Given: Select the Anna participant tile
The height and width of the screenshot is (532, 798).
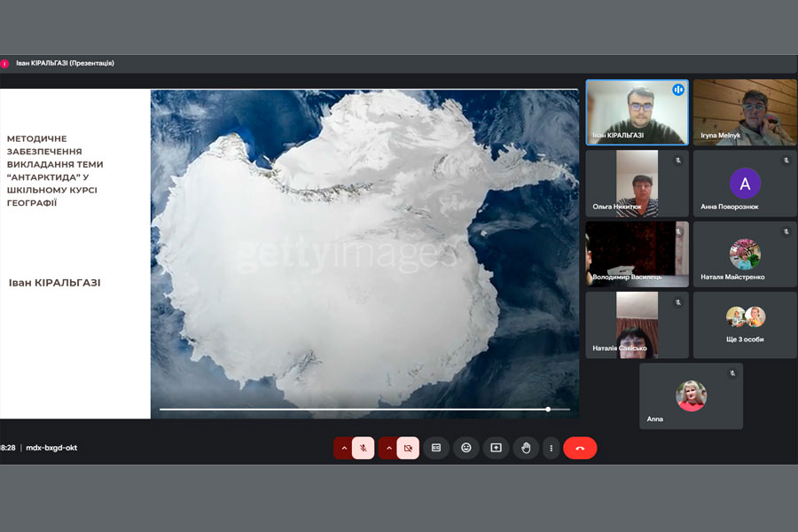Looking at the screenshot, I should tap(691, 396).
